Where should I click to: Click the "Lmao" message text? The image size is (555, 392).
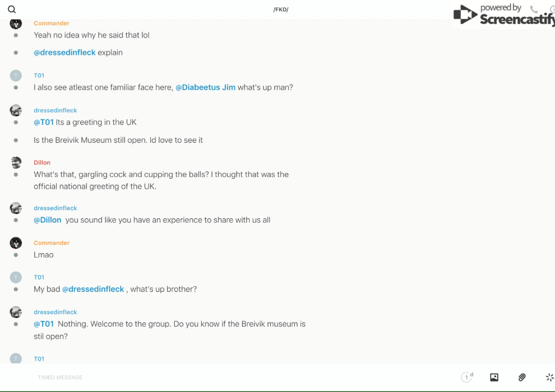[x=44, y=255]
